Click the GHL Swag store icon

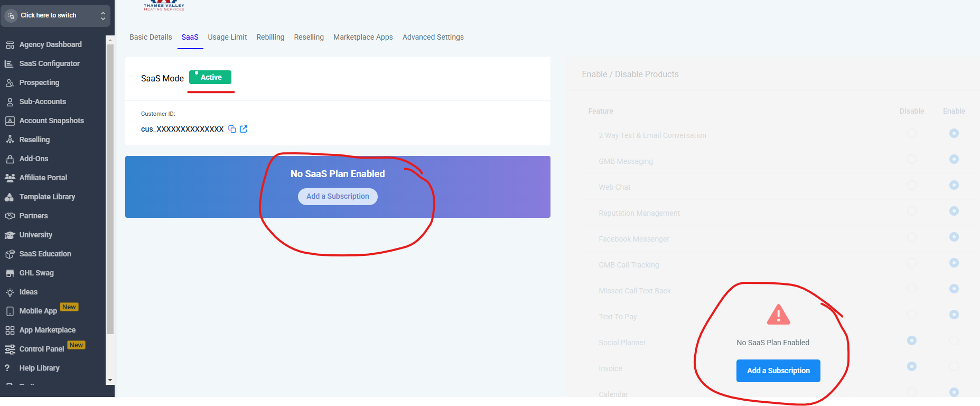pos(10,273)
